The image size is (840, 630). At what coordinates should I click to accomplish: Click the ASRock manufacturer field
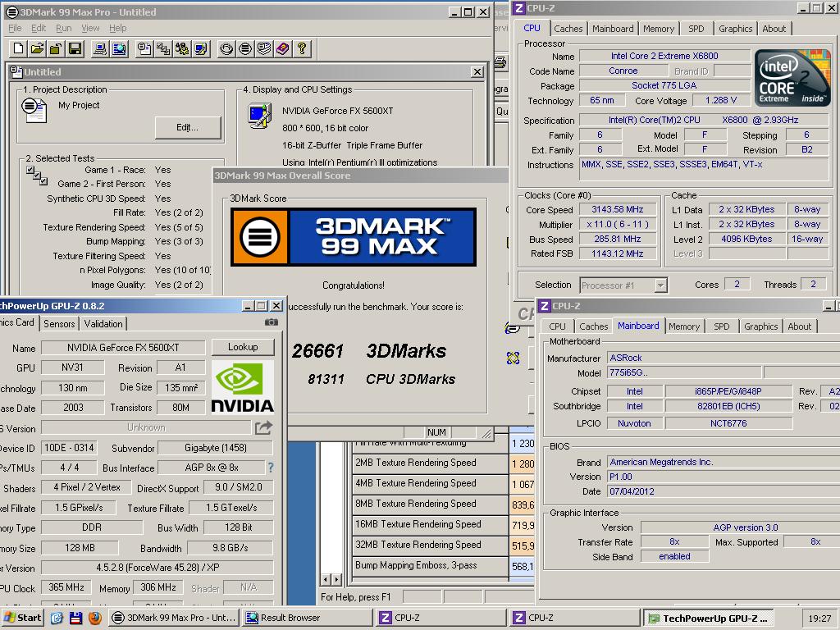(723, 358)
